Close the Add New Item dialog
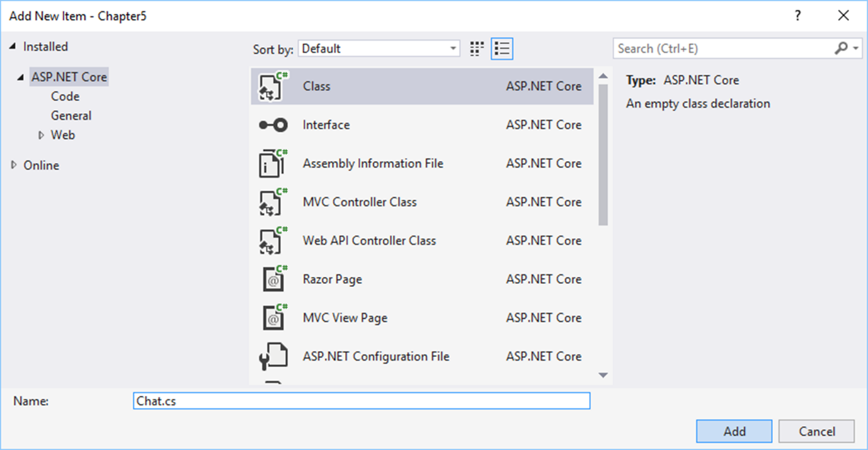 [843, 16]
